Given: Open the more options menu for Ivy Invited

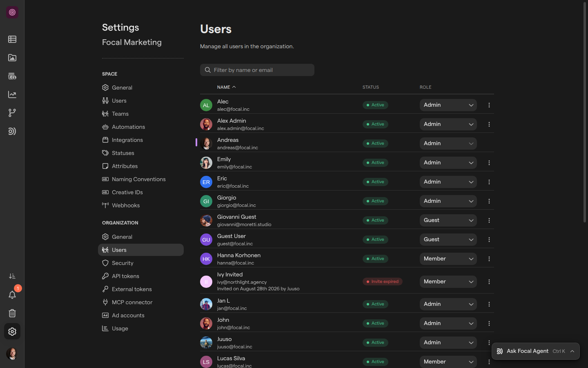Looking at the screenshot, I should point(489,282).
